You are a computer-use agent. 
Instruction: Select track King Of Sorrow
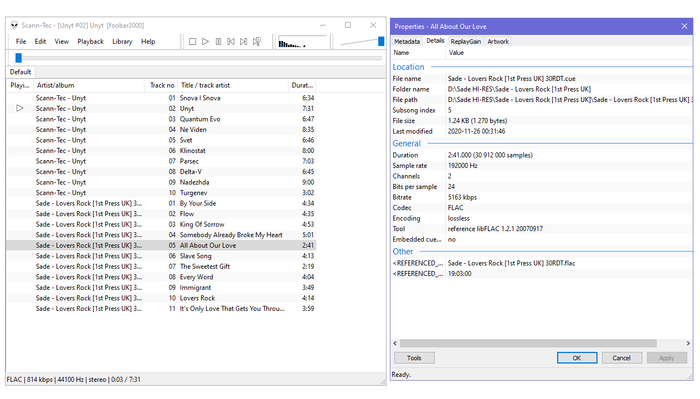pyautogui.click(x=161, y=224)
